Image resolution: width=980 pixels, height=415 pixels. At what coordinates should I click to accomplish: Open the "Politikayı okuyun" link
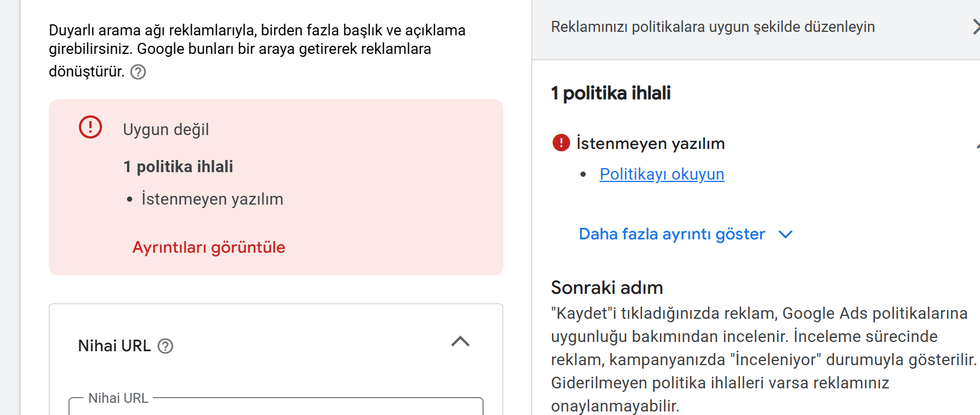(662, 174)
